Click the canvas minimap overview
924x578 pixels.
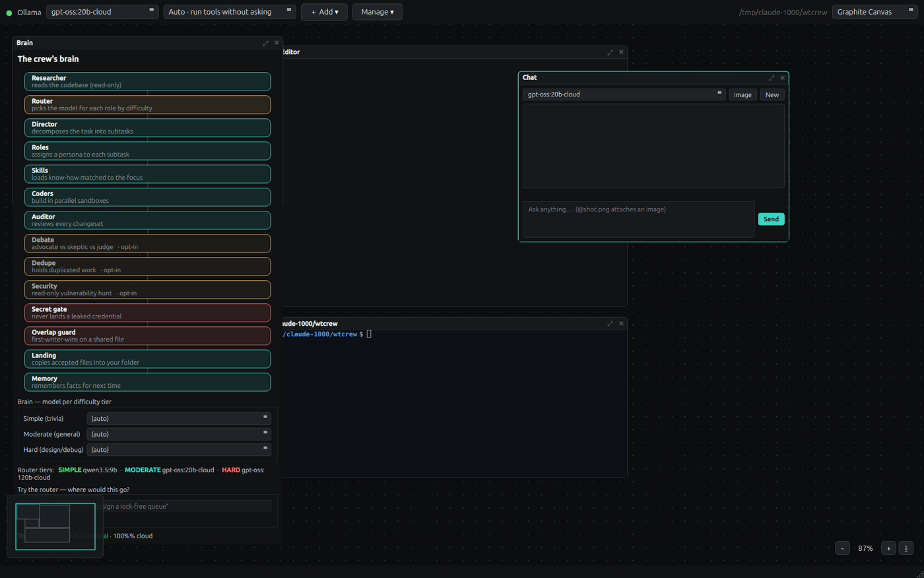tap(55, 526)
